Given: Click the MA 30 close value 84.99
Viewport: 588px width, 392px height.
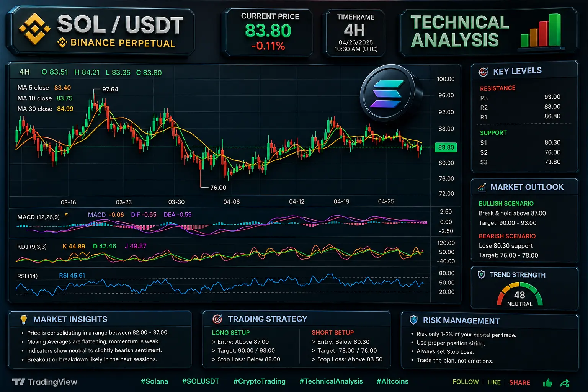Looking at the screenshot, I should click(x=65, y=109).
